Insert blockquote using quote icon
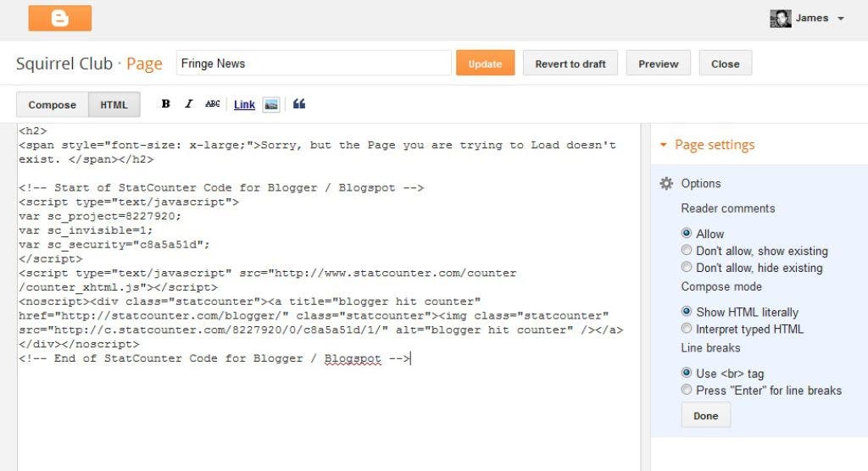868x471 pixels. click(299, 104)
